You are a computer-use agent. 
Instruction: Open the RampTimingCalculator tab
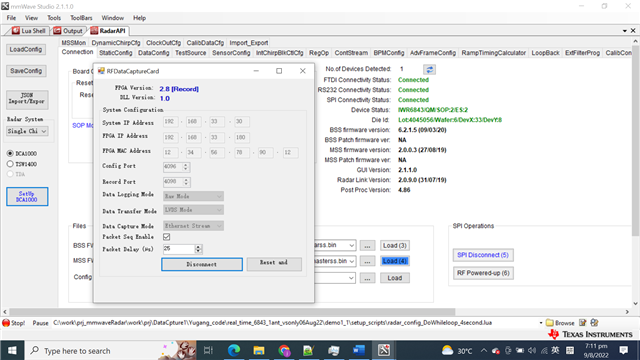493,53
